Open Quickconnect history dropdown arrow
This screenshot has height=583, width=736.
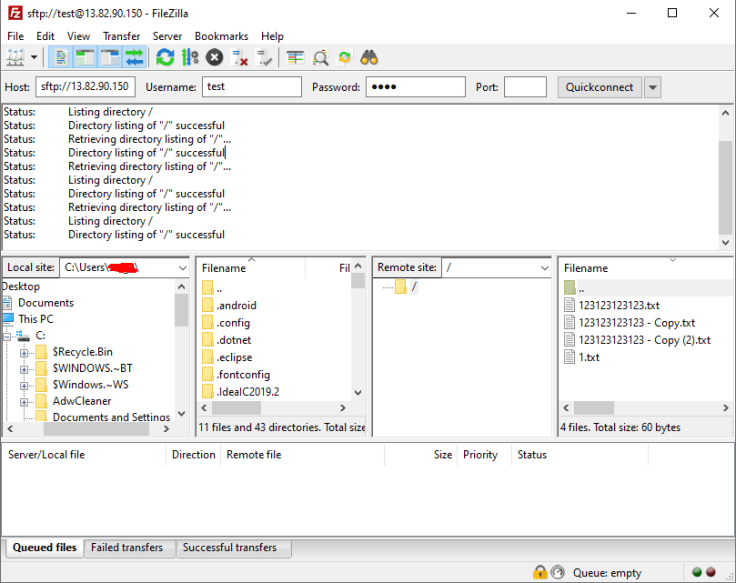(x=653, y=87)
